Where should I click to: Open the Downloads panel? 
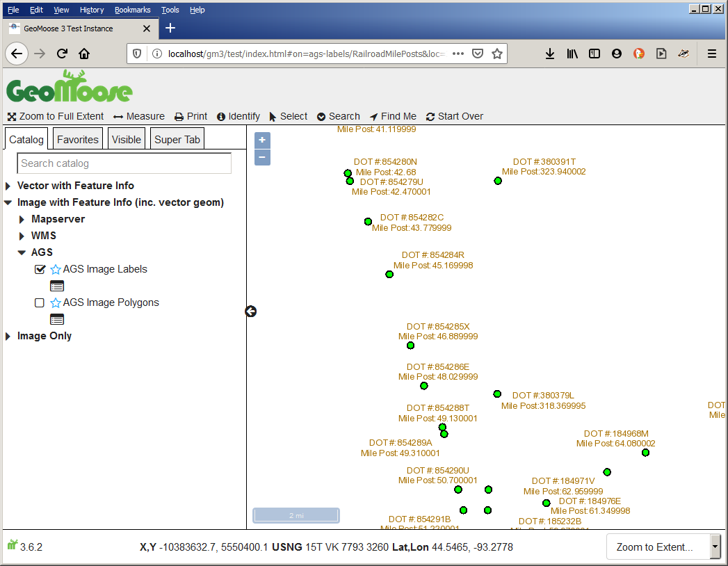[550, 54]
